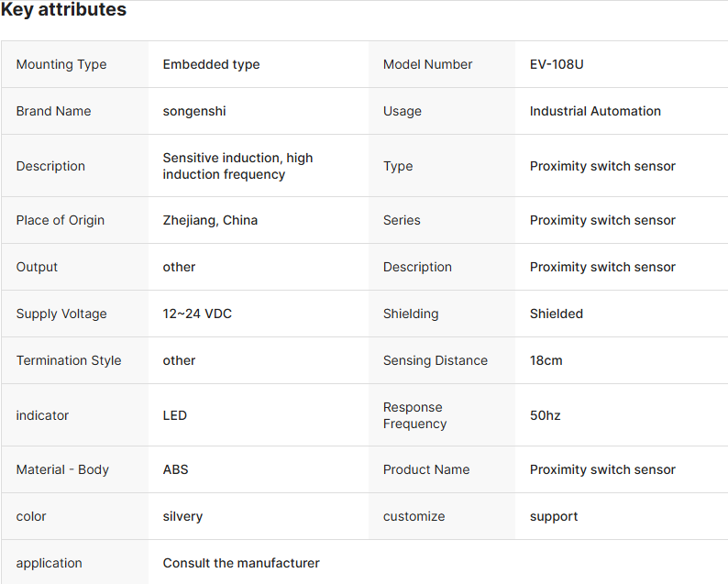Select the supply voltage value "12~24 VDC"

(197, 314)
